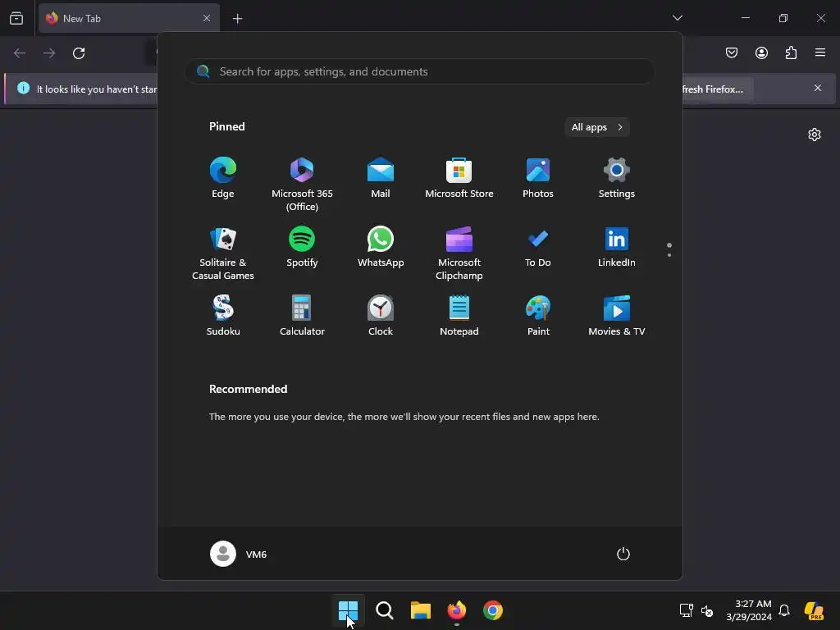Open Save to Pocket in Firefox

732,52
